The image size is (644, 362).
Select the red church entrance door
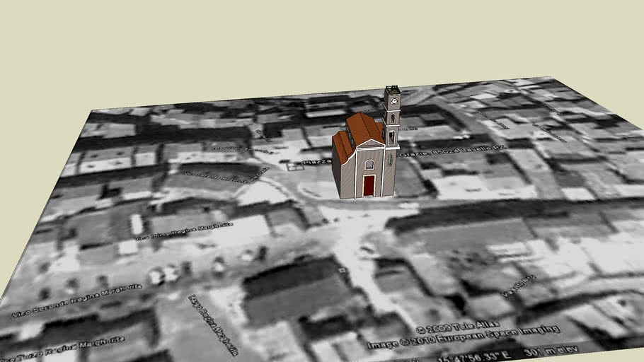point(369,185)
